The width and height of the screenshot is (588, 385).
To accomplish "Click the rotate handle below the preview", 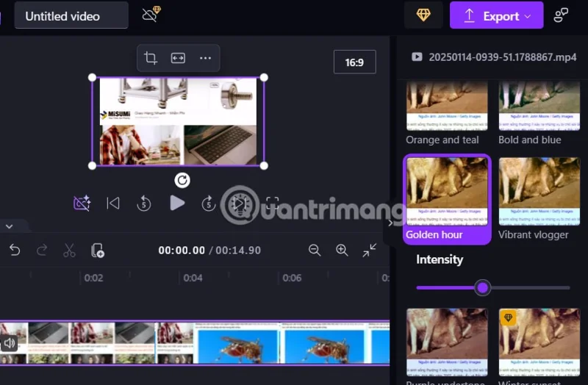I will pos(182,180).
